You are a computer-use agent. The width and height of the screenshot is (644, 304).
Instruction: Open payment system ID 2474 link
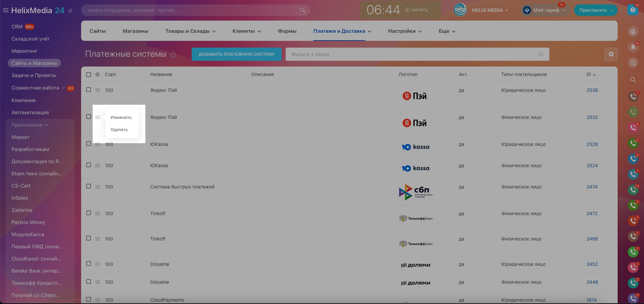coord(592,187)
